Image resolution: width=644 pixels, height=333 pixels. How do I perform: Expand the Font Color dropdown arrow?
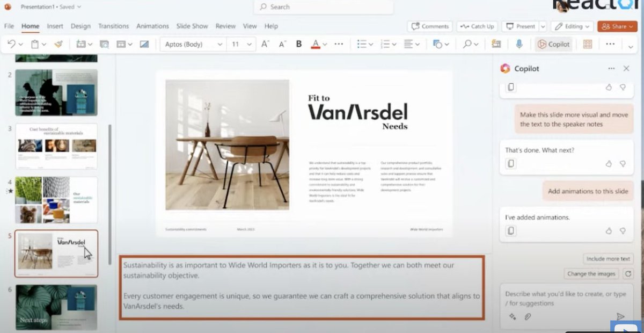[x=326, y=45]
